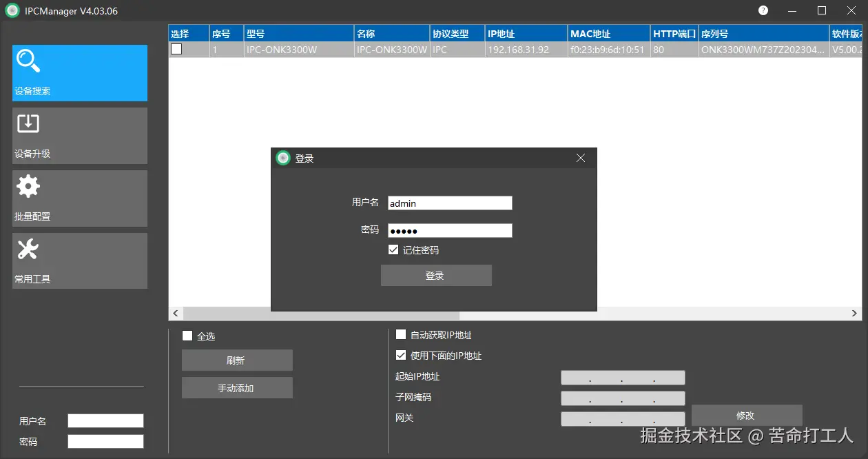Image resolution: width=868 pixels, height=459 pixels.
Task: Click the table's right horizontal scroll arrow
Action: [855, 314]
